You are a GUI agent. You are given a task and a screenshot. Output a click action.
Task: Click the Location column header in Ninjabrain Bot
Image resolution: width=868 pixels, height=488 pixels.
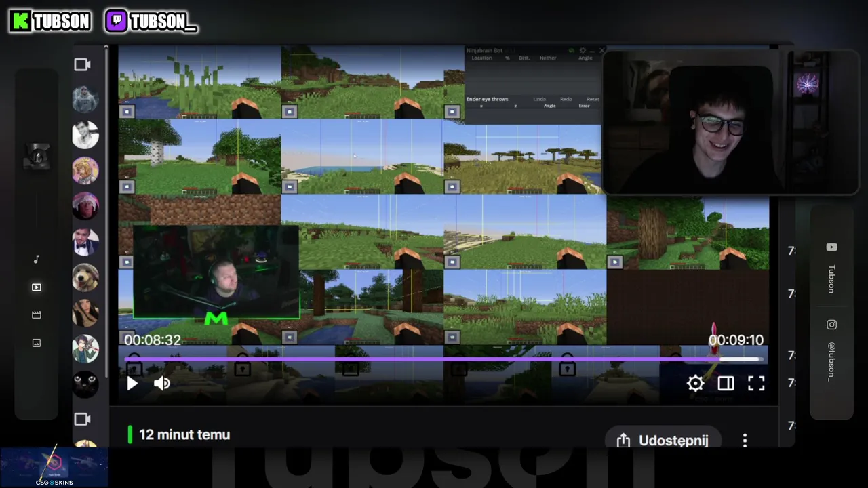coord(481,58)
